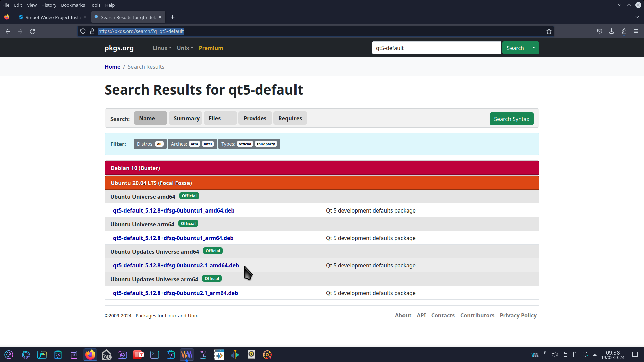Launch System Settings from the taskbar
This screenshot has width=644, height=362.
pos(26,355)
